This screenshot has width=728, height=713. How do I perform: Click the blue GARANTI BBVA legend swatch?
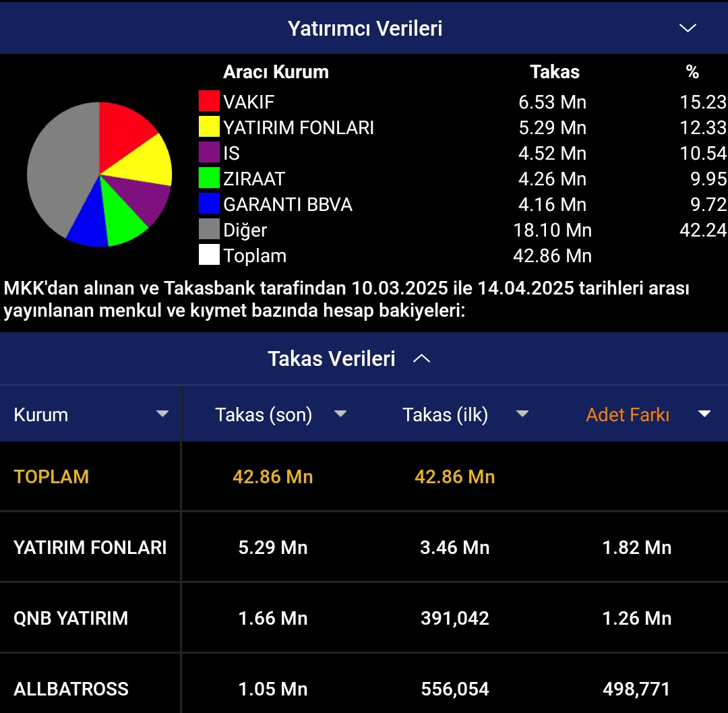[209, 203]
